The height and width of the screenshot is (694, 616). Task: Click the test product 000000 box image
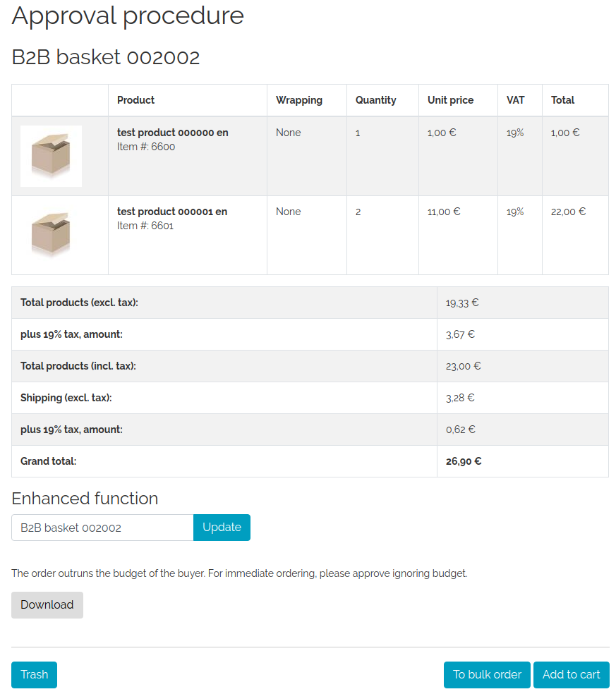(x=51, y=156)
